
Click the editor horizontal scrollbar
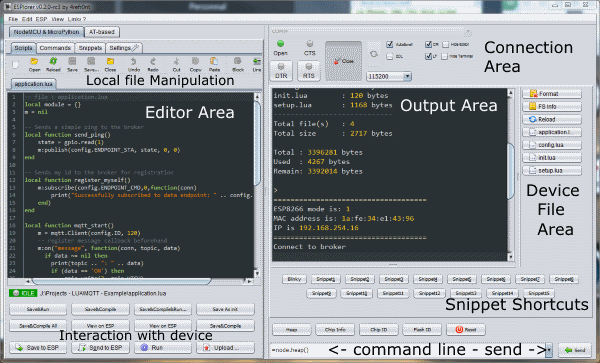(122, 281)
